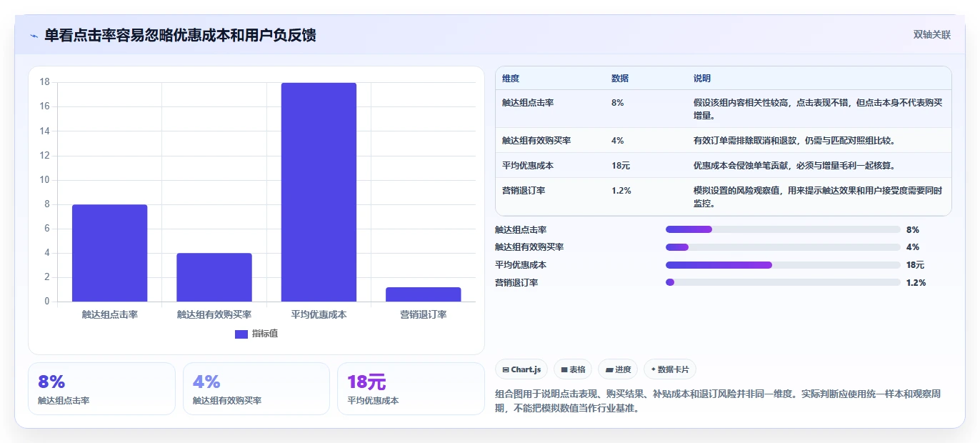Click the 触达组有效购买率 x-axis label
The width and height of the screenshot is (980, 443).
click(x=214, y=314)
